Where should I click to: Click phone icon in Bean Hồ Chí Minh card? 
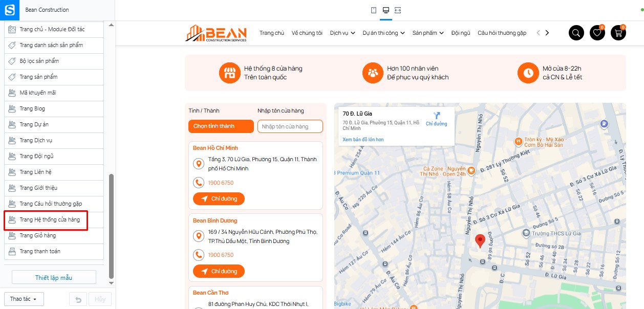click(198, 183)
